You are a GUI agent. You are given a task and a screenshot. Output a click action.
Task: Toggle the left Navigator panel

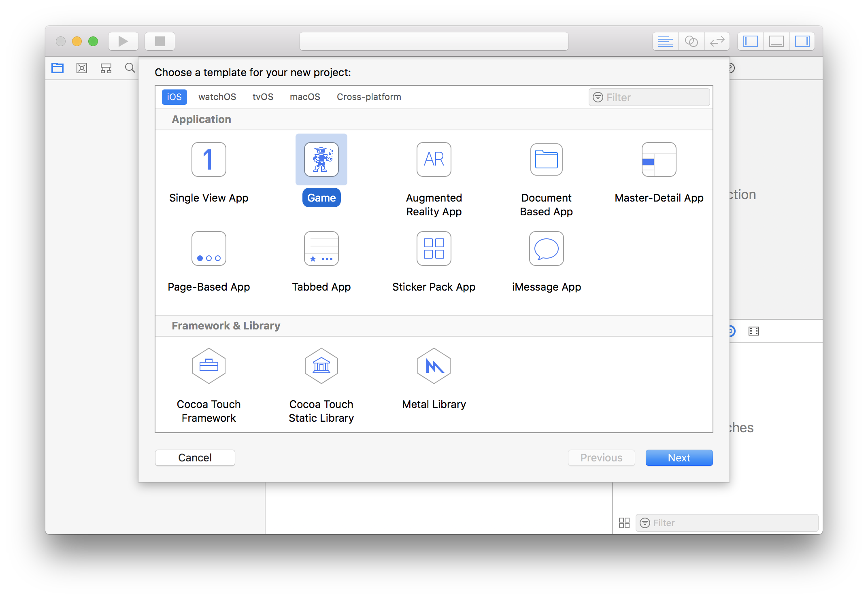(x=750, y=41)
